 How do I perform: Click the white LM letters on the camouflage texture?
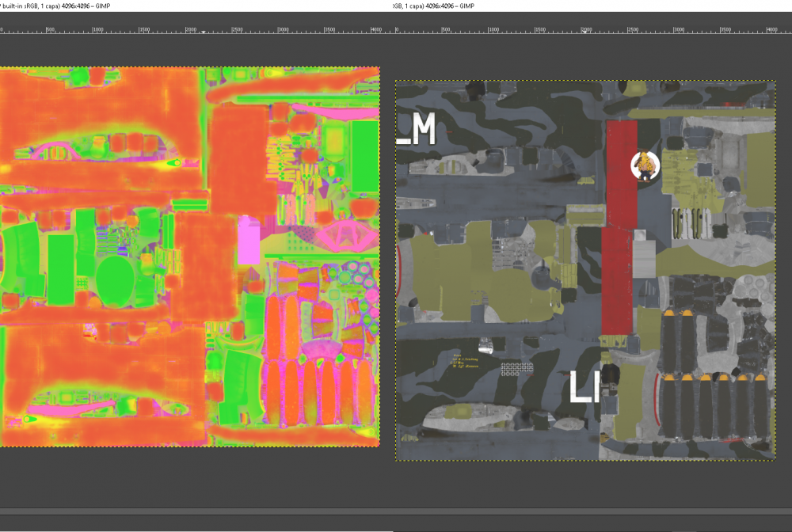417,131
